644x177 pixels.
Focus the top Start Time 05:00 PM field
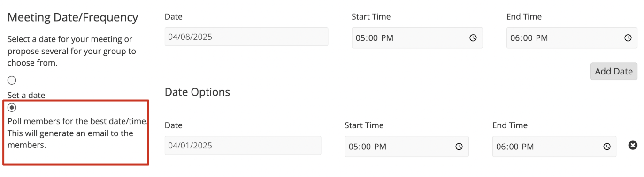(417, 38)
